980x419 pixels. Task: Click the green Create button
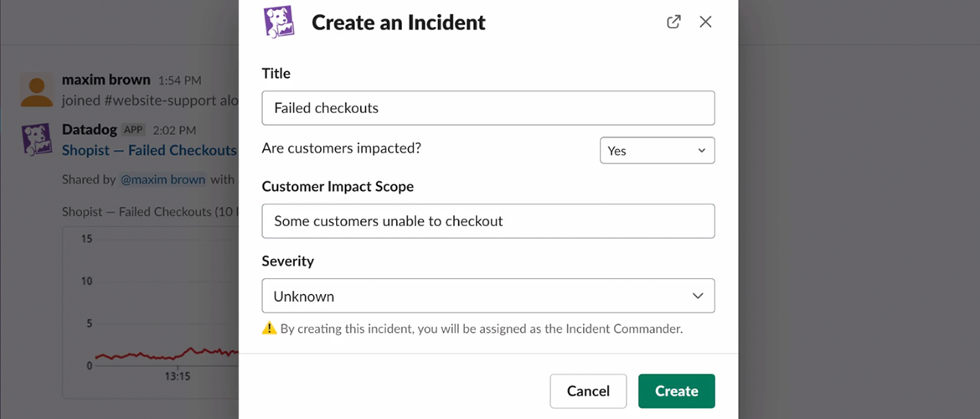676,391
